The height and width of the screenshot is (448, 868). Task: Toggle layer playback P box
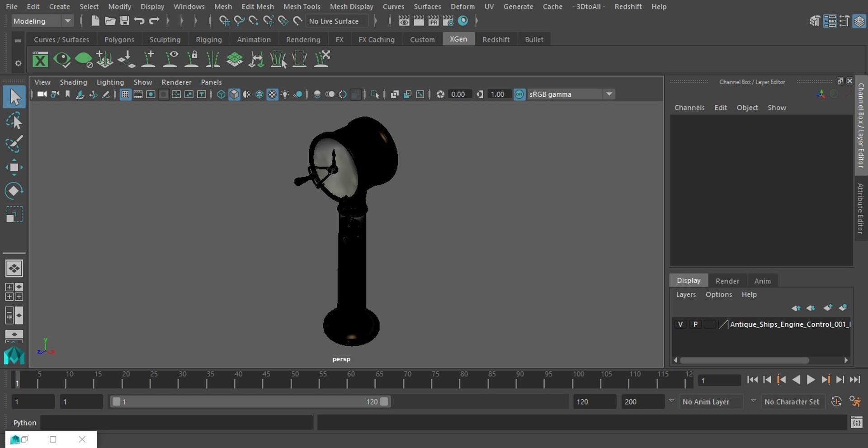(x=695, y=324)
